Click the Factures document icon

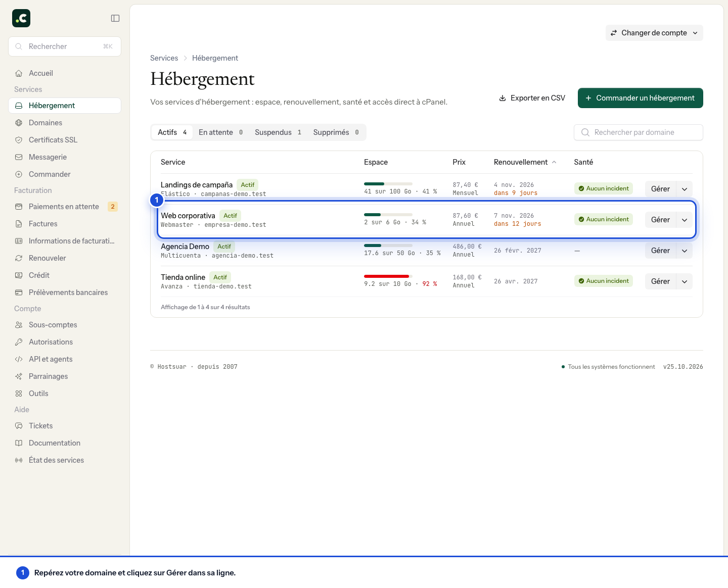point(19,224)
